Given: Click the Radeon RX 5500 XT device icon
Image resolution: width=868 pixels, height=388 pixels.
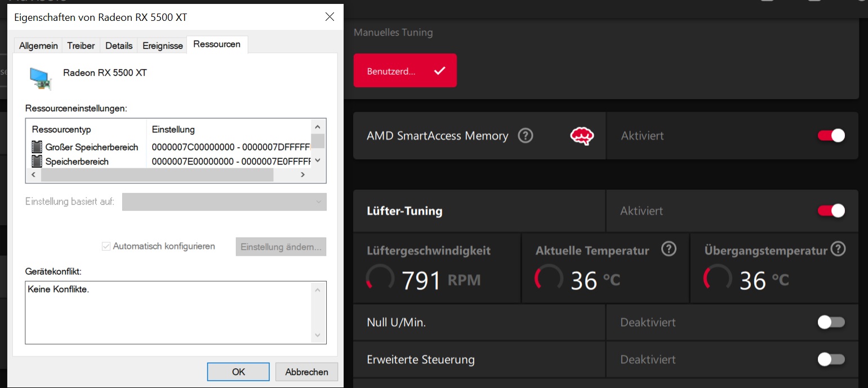Looking at the screenshot, I should pos(41,78).
